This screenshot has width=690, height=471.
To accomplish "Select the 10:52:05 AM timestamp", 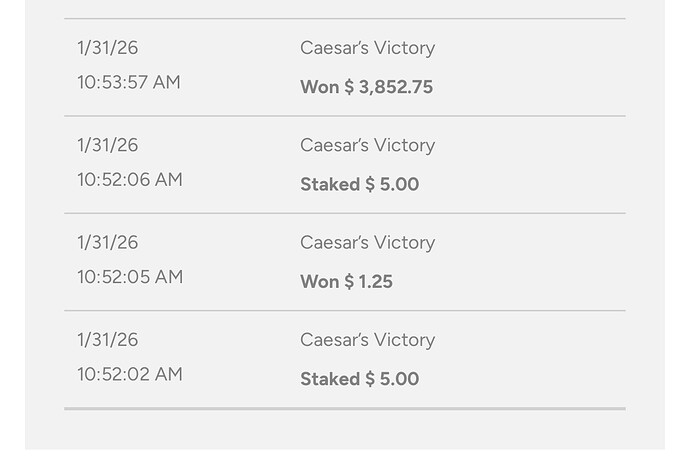I will (x=129, y=276).
